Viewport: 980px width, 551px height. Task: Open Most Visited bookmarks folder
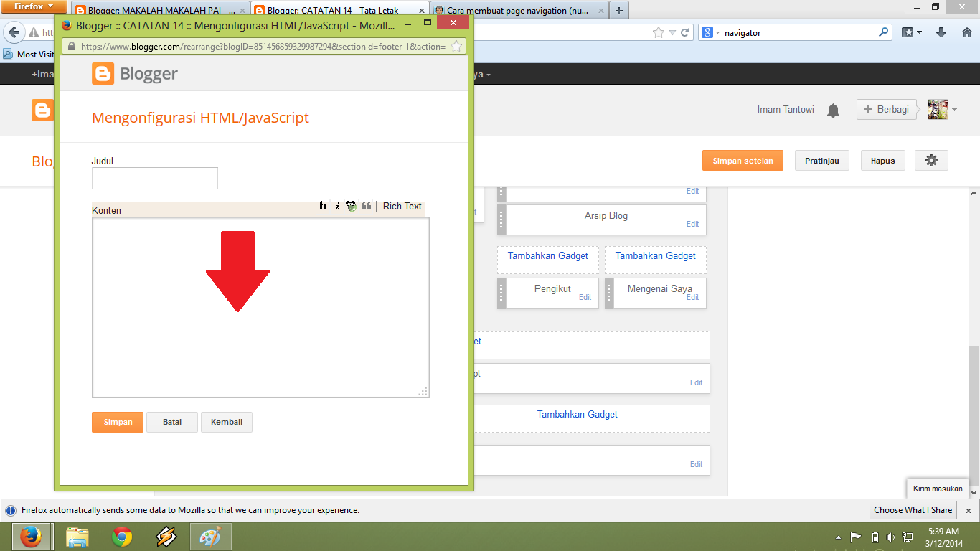[29, 54]
